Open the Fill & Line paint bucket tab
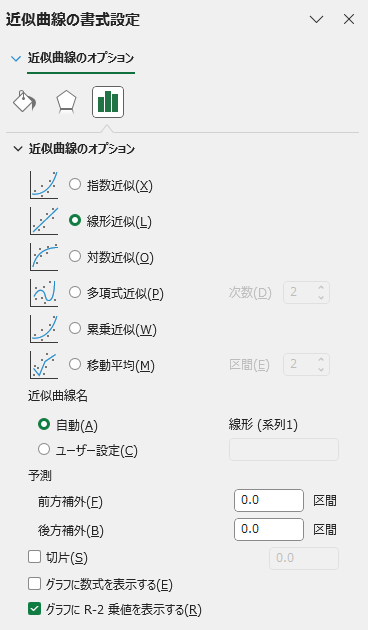This screenshot has width=368, height=630. 25,102
